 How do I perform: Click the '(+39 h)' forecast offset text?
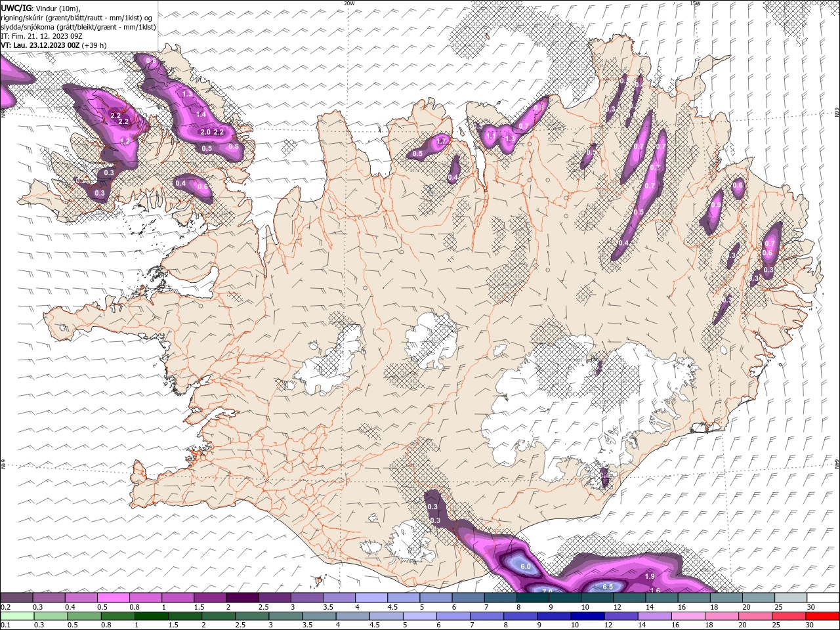coord(94,45)
